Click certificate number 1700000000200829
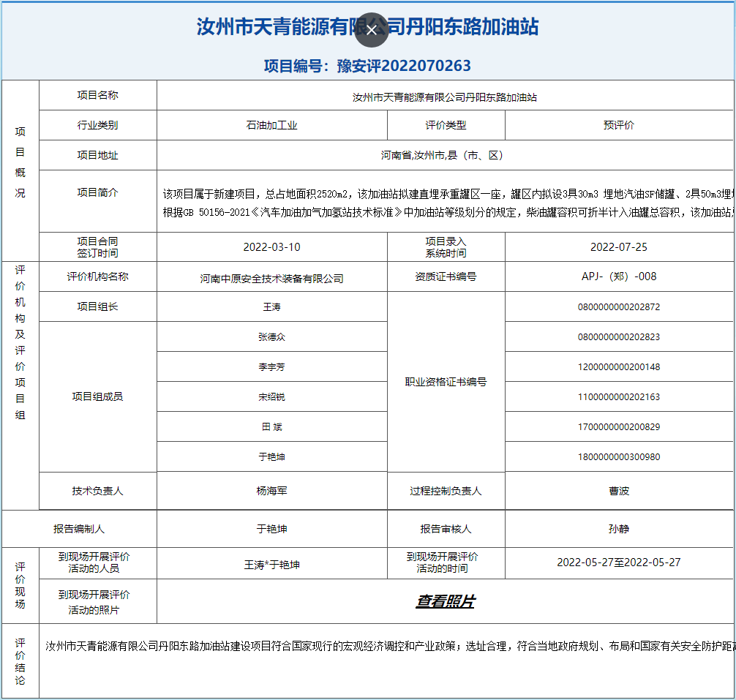The height and width of the screenshot is (700, 736). 619,427
